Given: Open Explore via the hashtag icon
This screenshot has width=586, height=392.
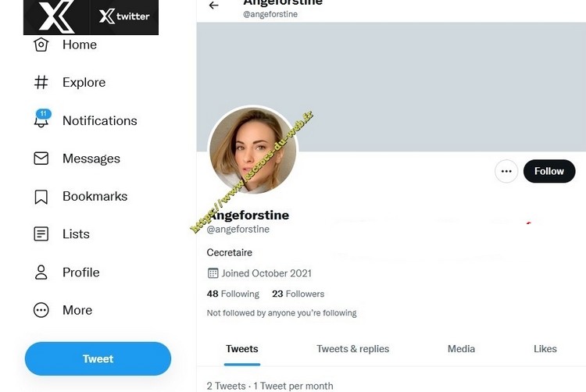Looking at the screenshot, I should [41, 83].
